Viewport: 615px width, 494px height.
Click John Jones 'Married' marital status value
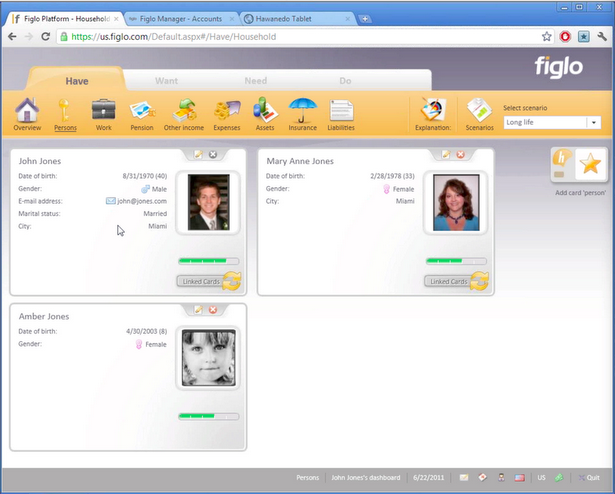155,213
